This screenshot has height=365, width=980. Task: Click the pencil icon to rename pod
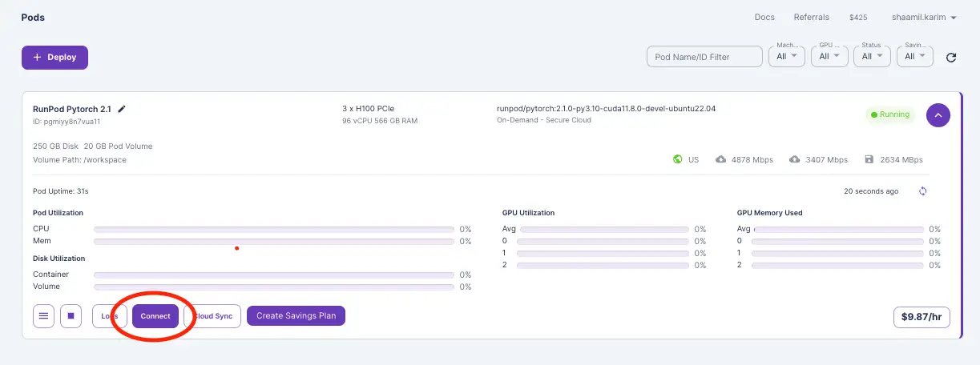122,109
